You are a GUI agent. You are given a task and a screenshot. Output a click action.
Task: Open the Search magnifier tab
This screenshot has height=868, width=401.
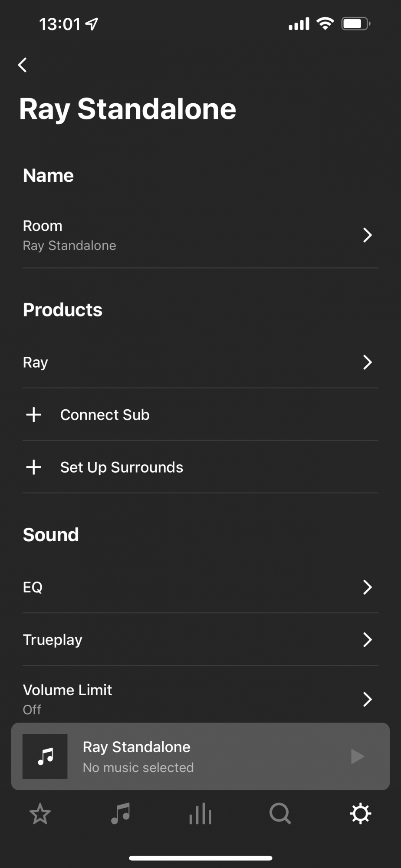[x=280, y=814]
